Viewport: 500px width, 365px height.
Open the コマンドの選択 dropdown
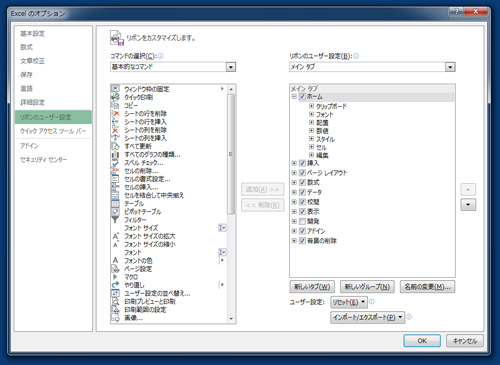point(231,67)
